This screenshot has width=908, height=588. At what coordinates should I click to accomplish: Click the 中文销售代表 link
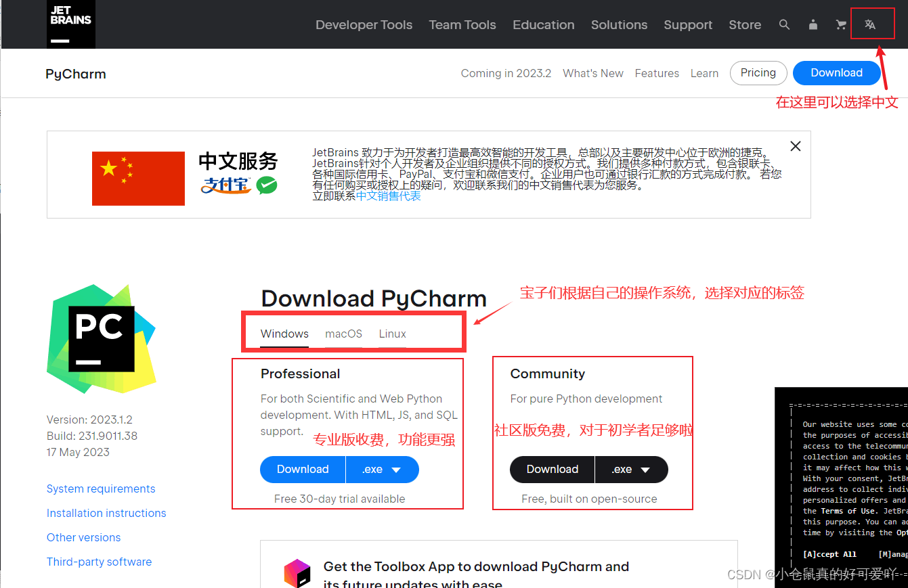388,196
